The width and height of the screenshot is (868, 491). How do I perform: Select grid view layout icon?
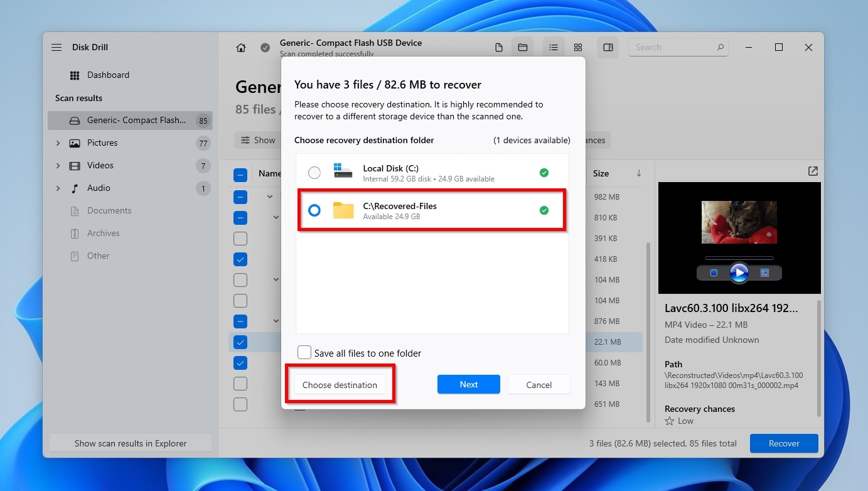pyautogui.click(x=578, y=48)
